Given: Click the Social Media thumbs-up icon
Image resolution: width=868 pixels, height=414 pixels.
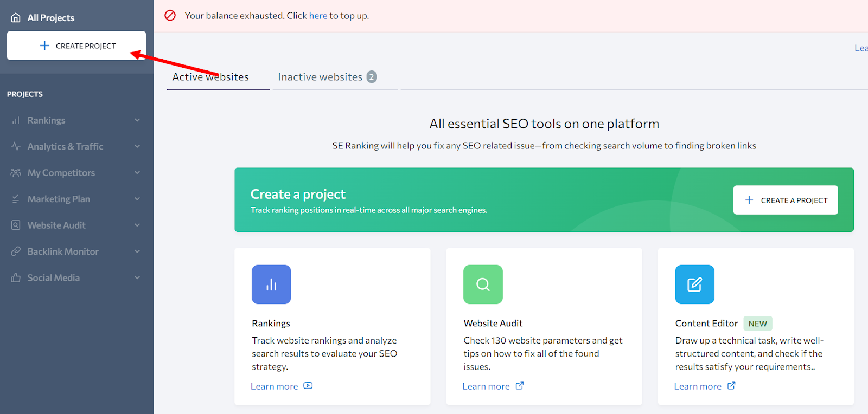Looking at the screenshot, I should click(x=16, y=277).
